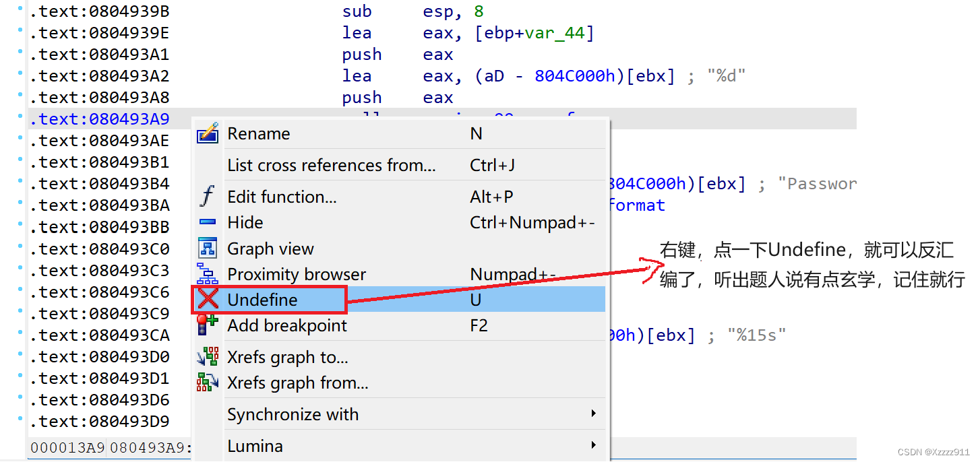Click the Xrefs graph to icon
Image resolution: width=980 pixels, height=462 pixels.
coord(208,357)
